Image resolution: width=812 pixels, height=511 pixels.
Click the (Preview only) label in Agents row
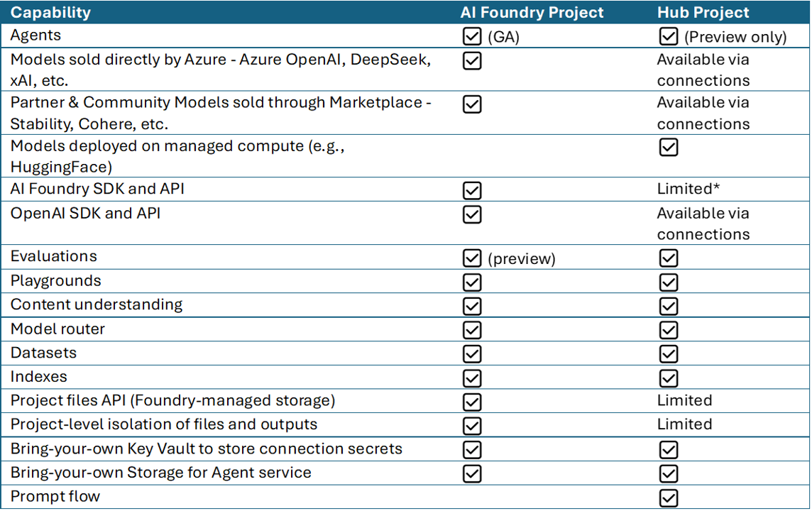pyautogui.click(x=735, y=38)
